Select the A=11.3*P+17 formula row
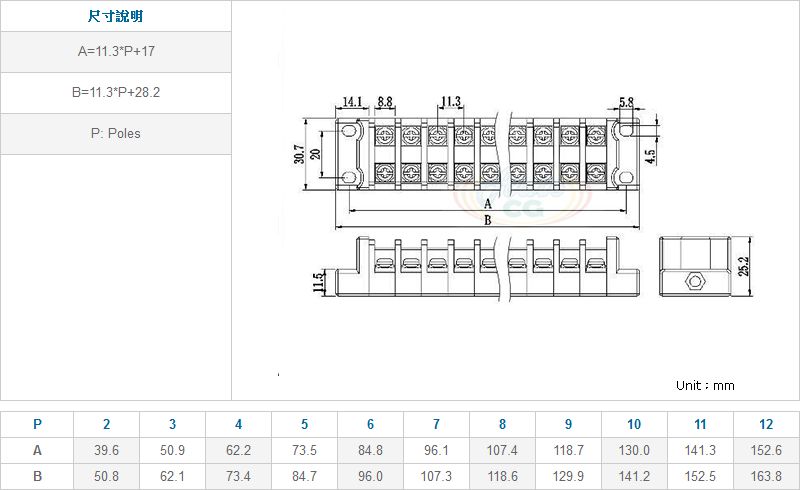This screenshot has height=490, width=800. [116, 52]
